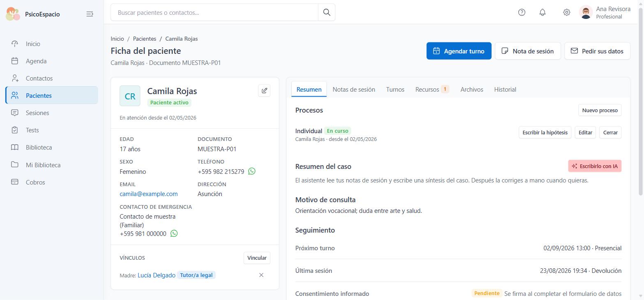
Task: Open WhatsApp for emergency contact +595 981 000000
Action: click(x=174, y=233)
